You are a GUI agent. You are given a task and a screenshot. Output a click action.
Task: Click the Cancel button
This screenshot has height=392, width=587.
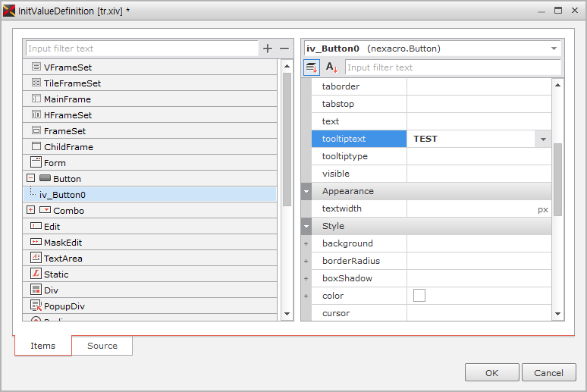tap(548, 373)
